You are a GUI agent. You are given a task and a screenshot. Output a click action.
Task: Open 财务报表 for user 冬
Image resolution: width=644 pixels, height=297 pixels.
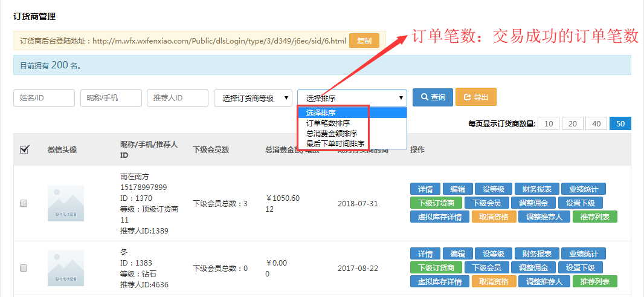pos(537,253)
